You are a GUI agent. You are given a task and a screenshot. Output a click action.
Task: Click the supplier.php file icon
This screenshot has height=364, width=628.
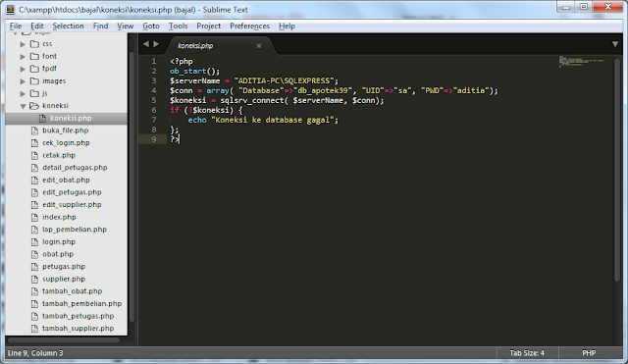[35, 279]
